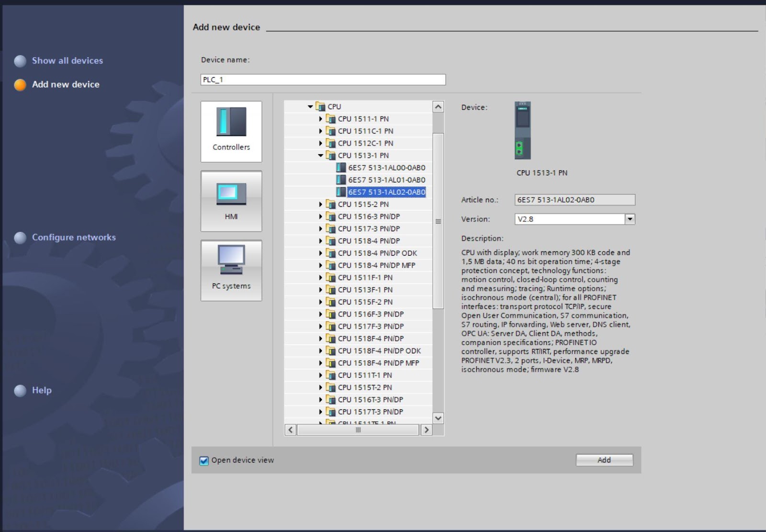Screen dimensions: 766x532
Task: Select the HMI device category
Action: click(x=231, y=201)
